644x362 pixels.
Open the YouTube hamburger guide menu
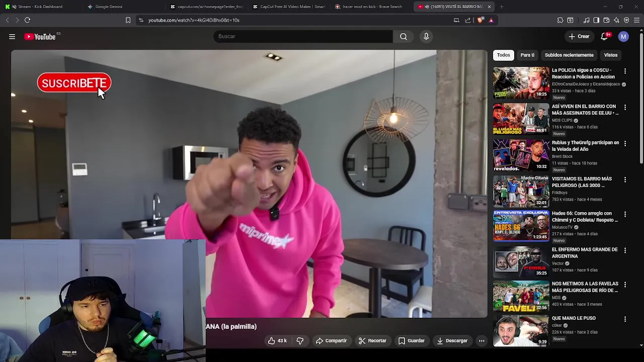pos(12,36)
